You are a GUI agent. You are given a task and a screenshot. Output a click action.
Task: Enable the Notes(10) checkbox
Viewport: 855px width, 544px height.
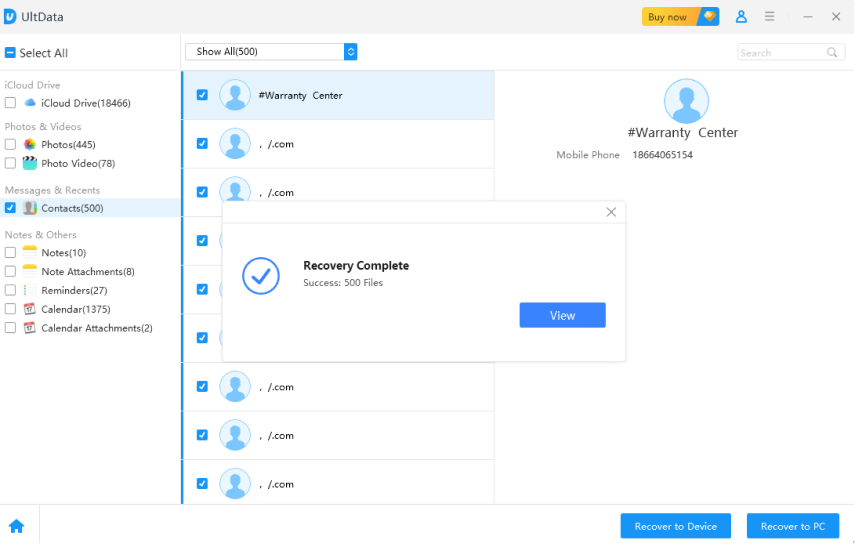[10, 253]
